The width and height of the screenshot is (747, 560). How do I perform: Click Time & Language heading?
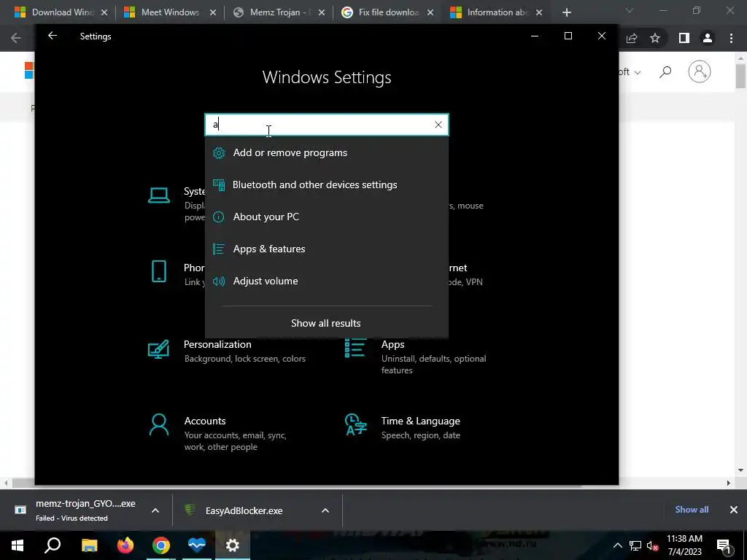(x=420, y=421)
